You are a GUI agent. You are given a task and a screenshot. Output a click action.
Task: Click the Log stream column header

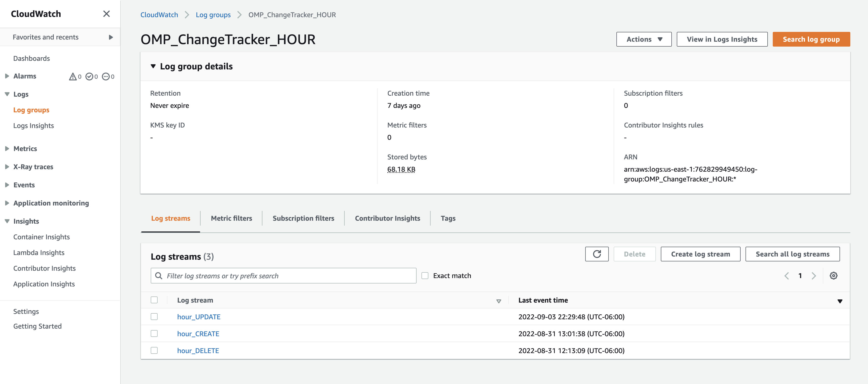(195, 300)
